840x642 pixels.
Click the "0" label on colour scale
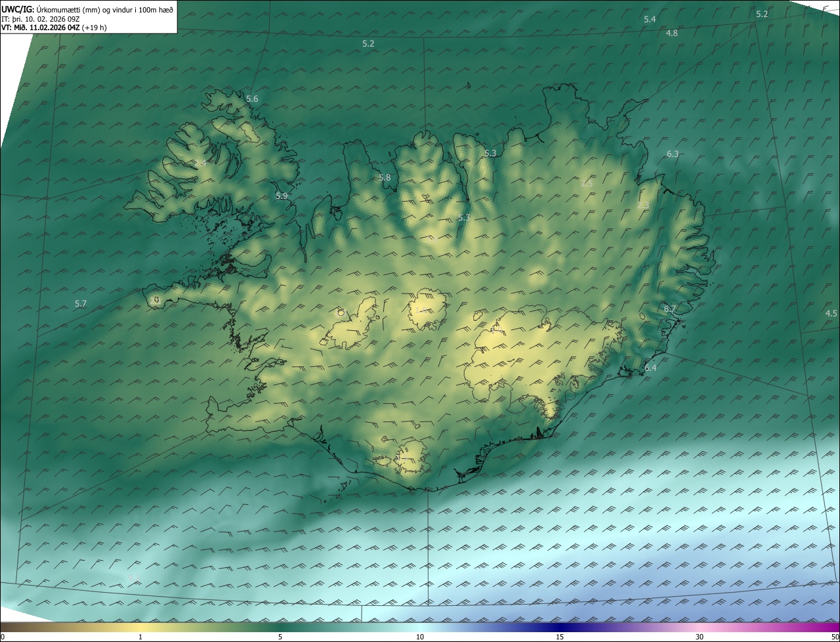(x=3, y=637)
